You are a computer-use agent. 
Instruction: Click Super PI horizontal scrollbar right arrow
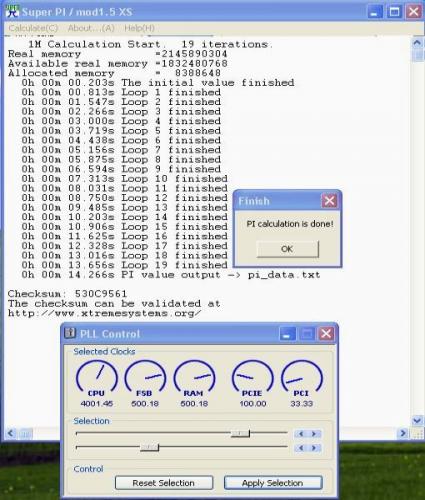(x=403, y=433)
